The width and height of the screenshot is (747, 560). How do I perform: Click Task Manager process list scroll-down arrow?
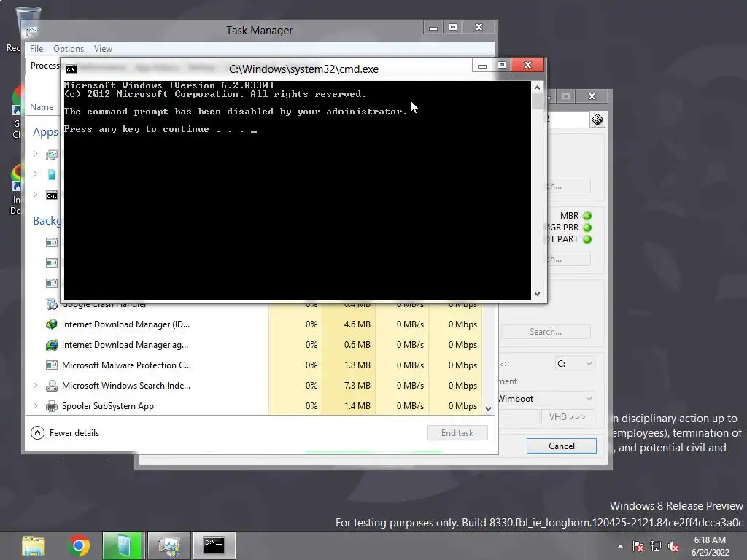pos(488,408)
